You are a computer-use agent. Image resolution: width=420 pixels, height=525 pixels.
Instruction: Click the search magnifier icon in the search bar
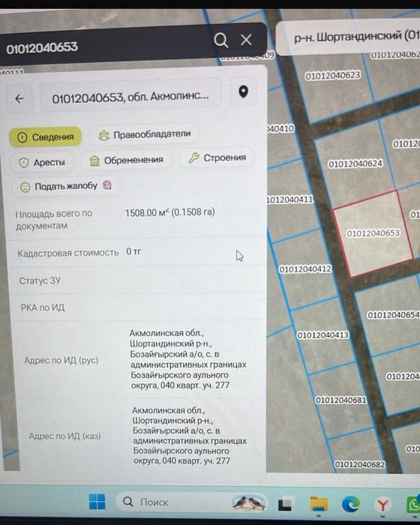point(221,40)
